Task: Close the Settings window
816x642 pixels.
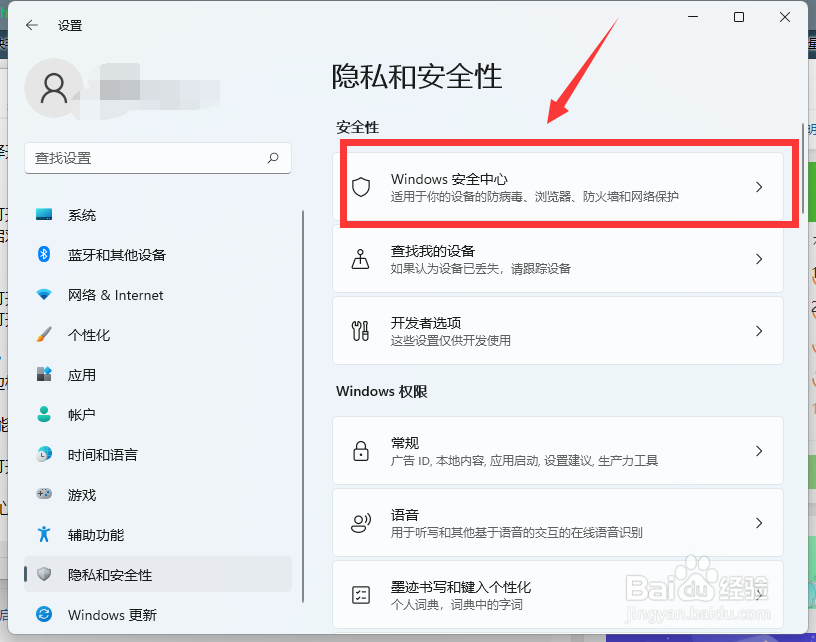Action: pyautogui.click(x=785, y=17)
